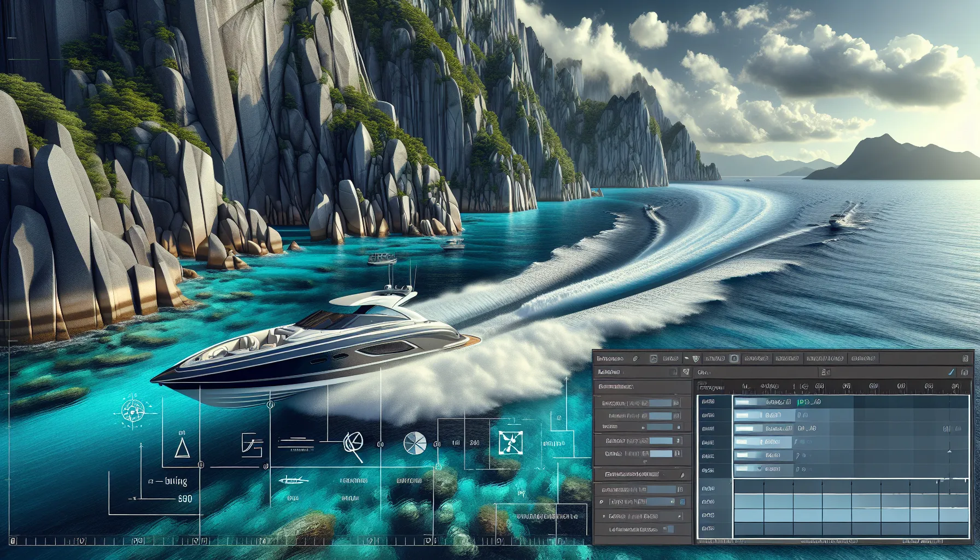The image size is (980, 560).
Task: Click the shield icon in panel top bar
Action: [x=696, y=359]
